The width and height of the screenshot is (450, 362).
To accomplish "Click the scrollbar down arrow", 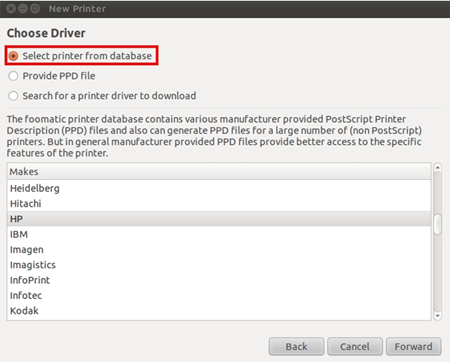I will (x=438, y=315).
